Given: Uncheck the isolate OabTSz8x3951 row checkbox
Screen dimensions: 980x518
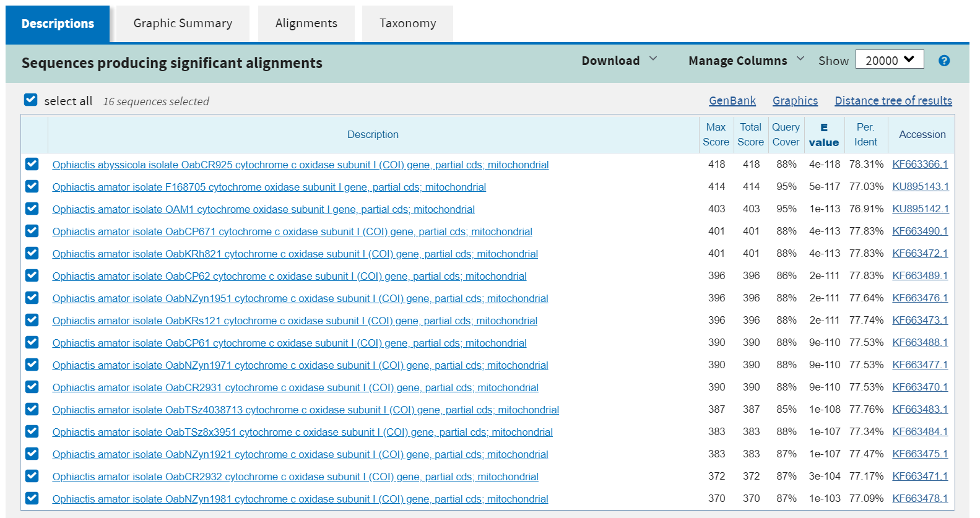Looking at the screenshot, I should tap(32, 431).
